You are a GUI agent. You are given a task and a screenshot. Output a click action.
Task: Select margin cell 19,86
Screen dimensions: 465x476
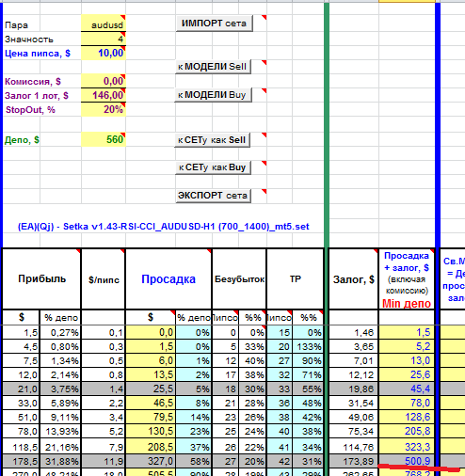pyautogui.click(x=353, y=389)
